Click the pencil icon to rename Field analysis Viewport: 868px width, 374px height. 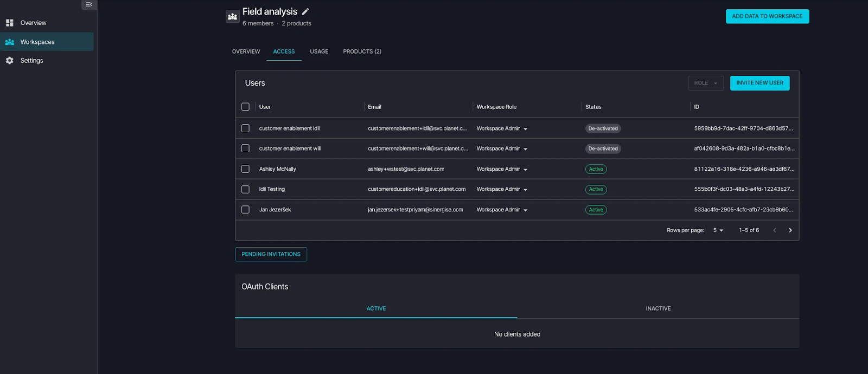[305, 11]
